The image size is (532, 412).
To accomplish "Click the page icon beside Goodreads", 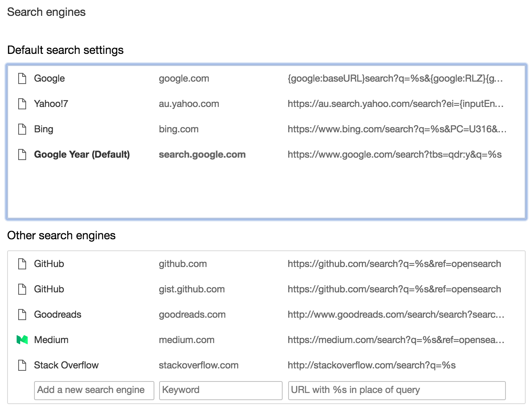I will pyautogui.click(x=22, y=315).
